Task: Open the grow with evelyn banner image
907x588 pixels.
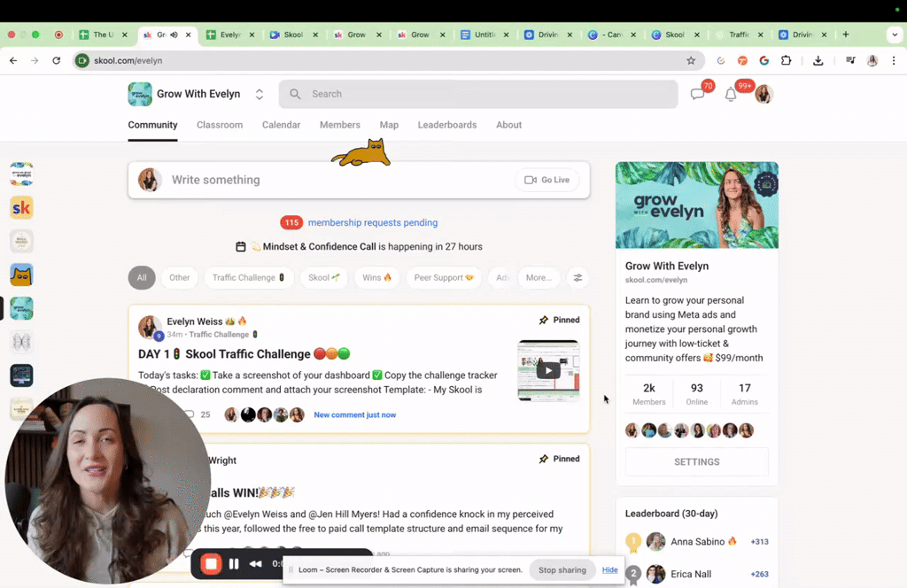Action: [x=696, y=205]
